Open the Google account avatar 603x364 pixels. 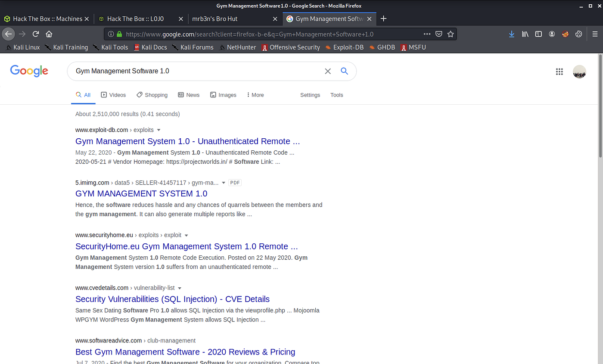point(579,72)
